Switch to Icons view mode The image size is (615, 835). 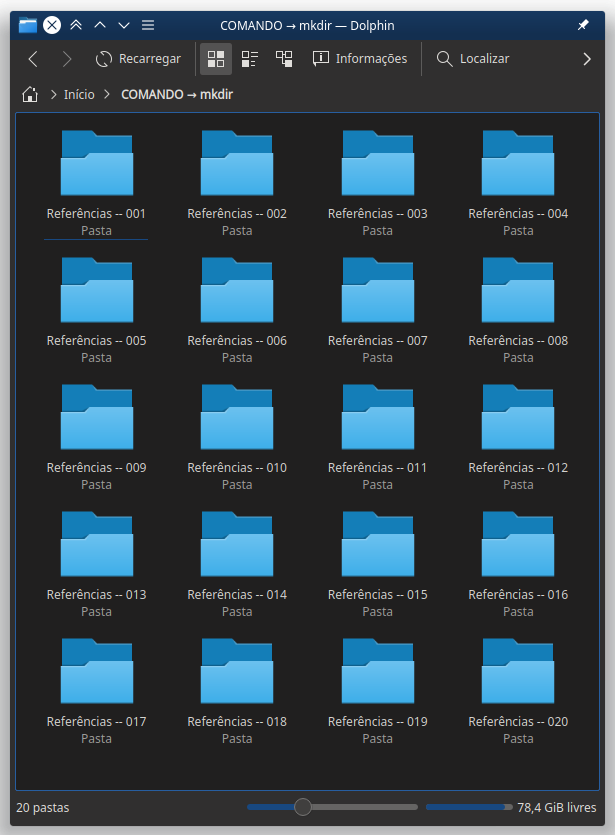coord(216,59)
